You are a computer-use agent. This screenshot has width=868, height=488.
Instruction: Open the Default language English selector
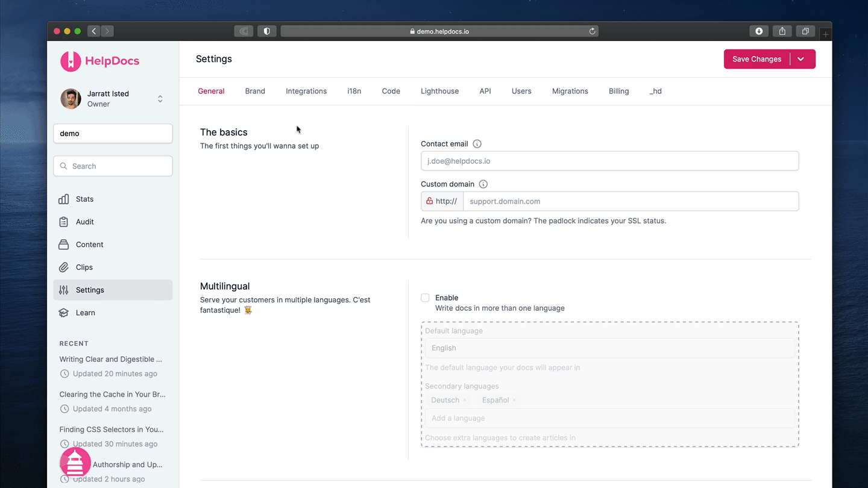tap(610, 348)
